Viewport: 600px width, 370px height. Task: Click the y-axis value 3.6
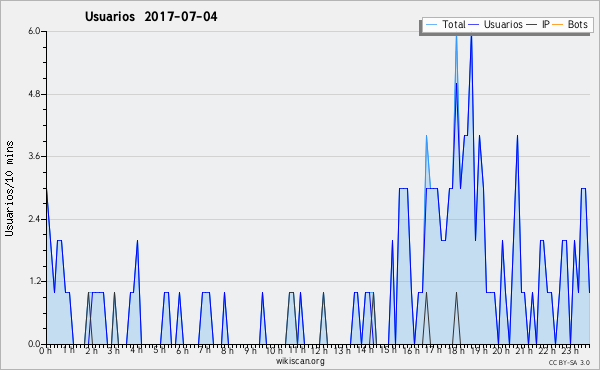34,156
